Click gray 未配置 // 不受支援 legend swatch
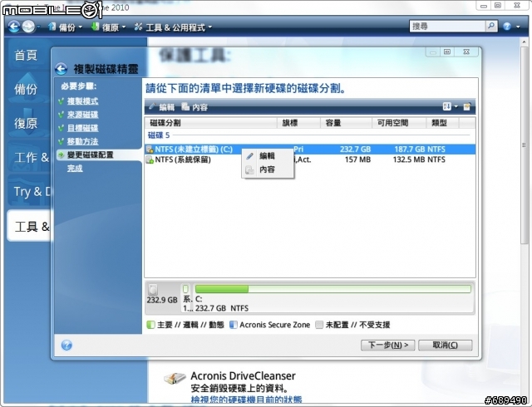Screen dimensions: 532x407 [x=319, y=325]
